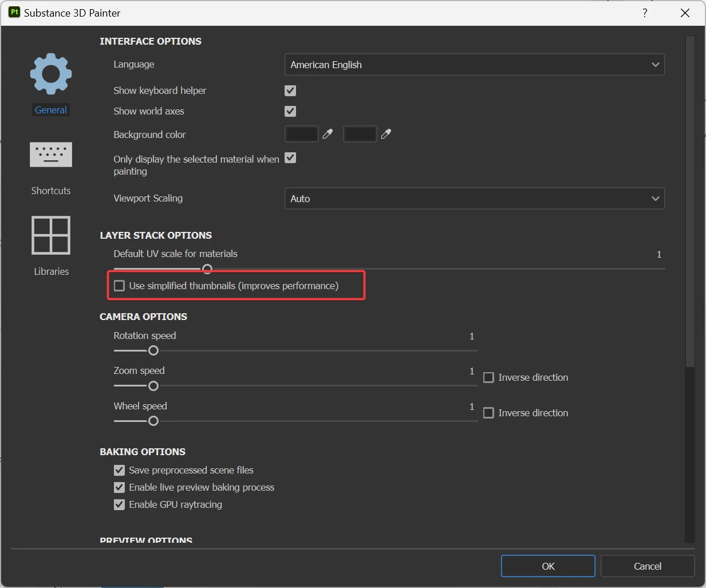This screenshot has width=706, height=588.
Task: Select the General tab label
Action: (x=51, y=110)
